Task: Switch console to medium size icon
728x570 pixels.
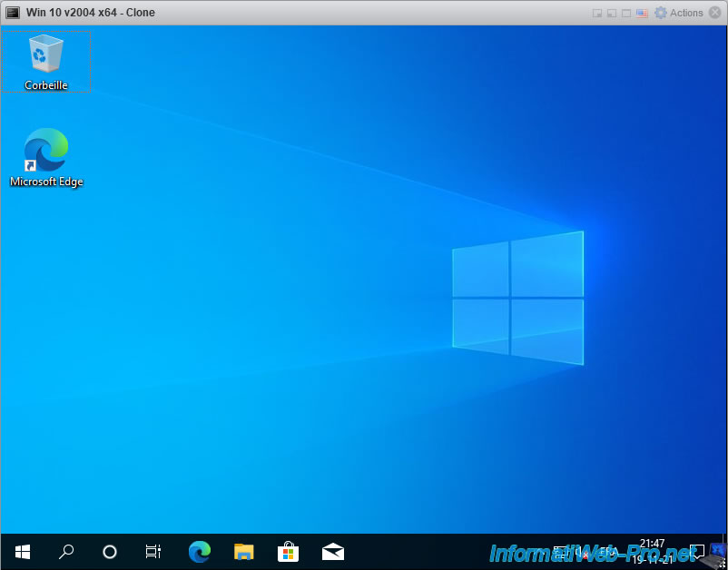Action: pyautogui.click(x=613, y=13)
